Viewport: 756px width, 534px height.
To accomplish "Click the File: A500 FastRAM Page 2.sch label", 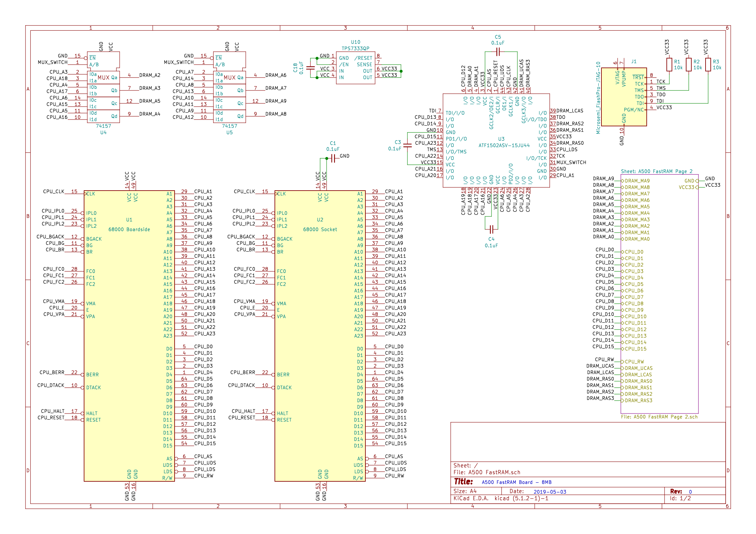I will 659,417.
